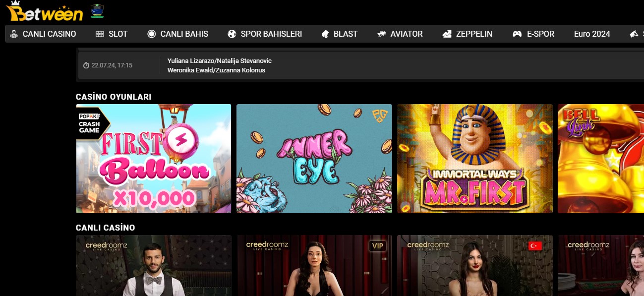Image resolution: width=644 pixels, height=296 pixels.
Task: Open the Inner Eye game
Action: [x=314, y=159]
